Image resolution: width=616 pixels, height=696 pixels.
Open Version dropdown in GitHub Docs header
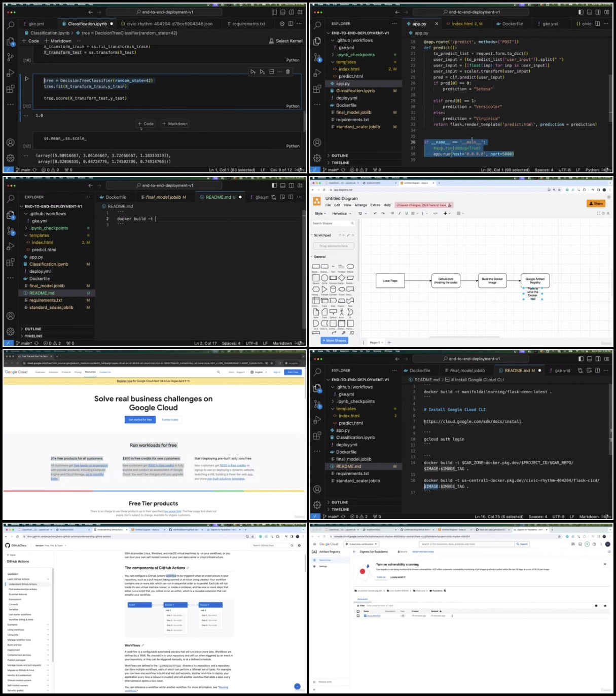50,545
